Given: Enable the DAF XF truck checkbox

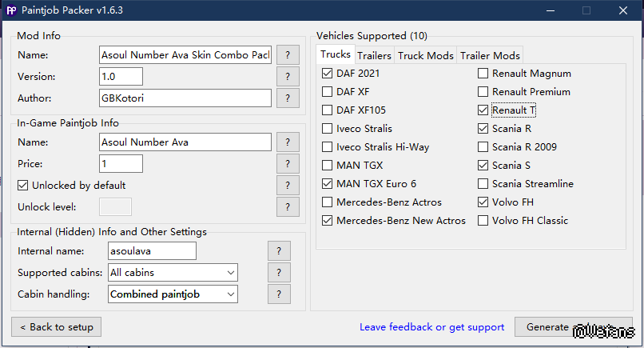Looking at the screenshot, I should click(x=327, y=92).
